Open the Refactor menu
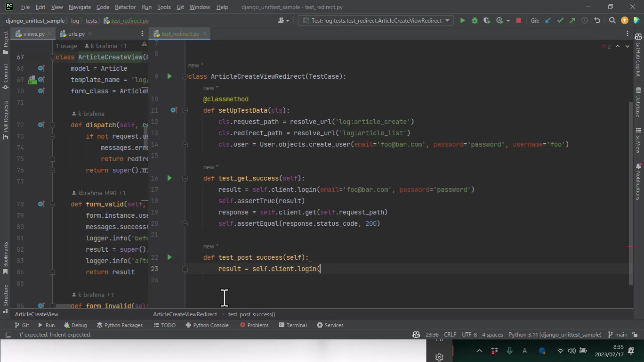 point(125,7)
